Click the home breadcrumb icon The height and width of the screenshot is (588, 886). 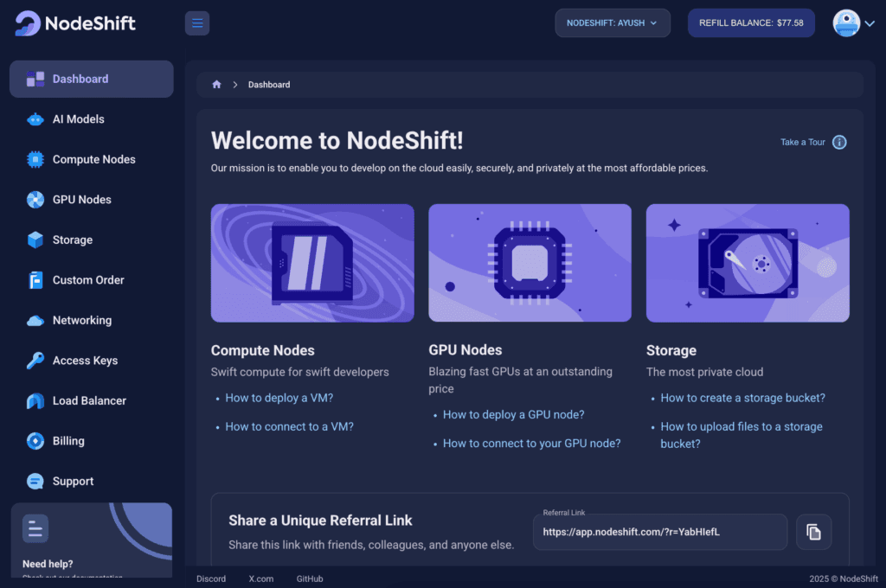[x=216, y=85]
